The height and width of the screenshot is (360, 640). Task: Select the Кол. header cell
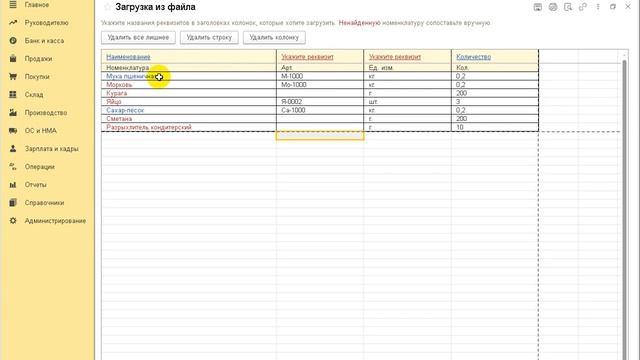point(495,68)
